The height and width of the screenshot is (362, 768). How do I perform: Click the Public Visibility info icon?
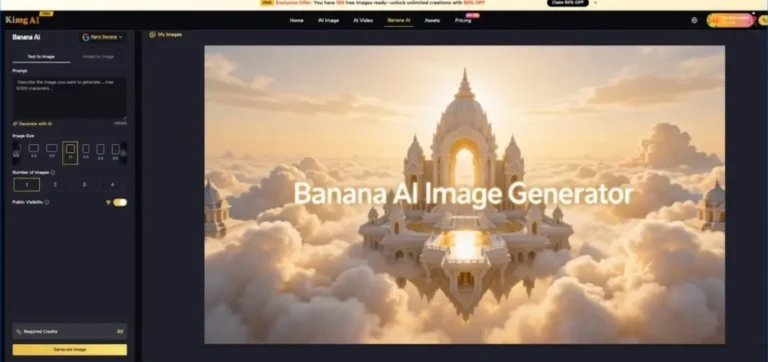click(x=47, y=202)
